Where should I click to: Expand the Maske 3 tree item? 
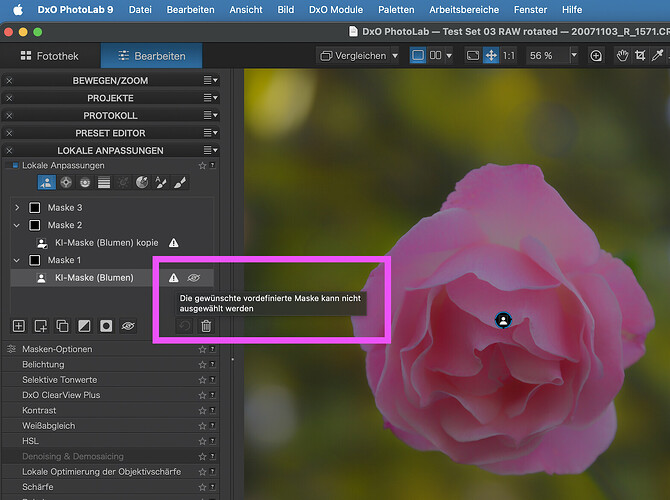click(x=16, y=207)
